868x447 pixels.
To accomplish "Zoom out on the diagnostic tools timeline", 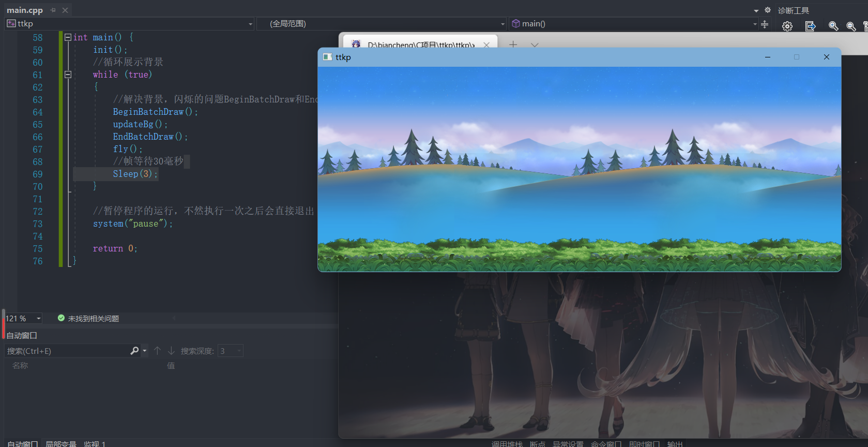I will click(x=851, y=26).
